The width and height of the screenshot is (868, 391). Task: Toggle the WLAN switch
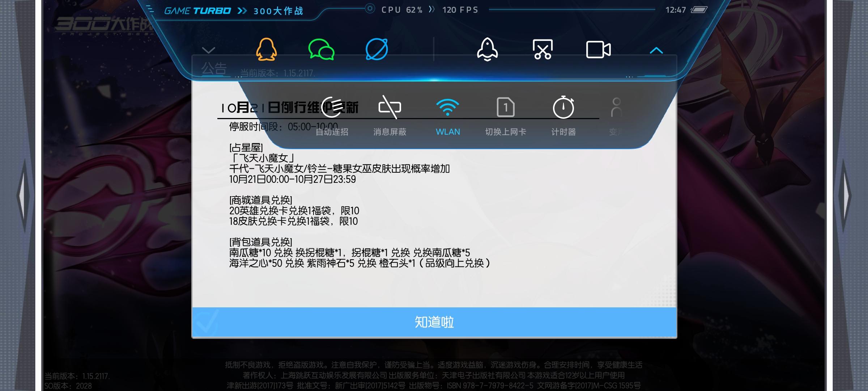(x=448, y=117)
